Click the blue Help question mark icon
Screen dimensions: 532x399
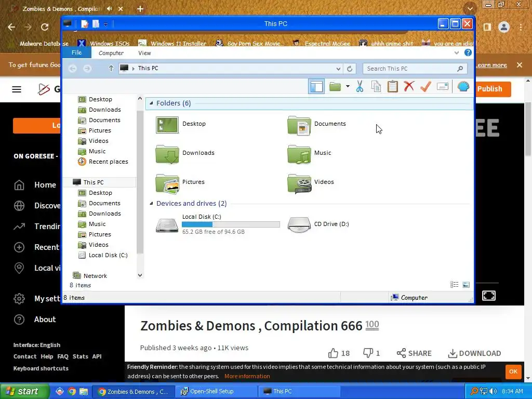pos(468,52)
